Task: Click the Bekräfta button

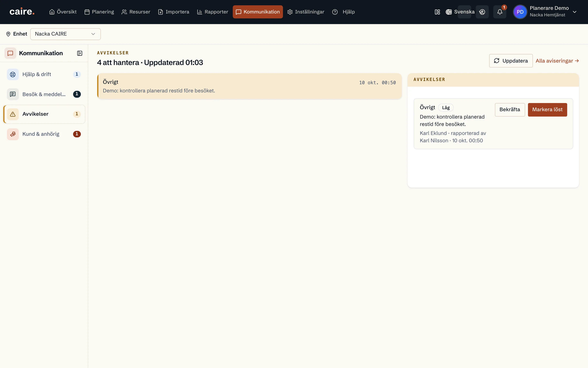Action: tap(510, 110)
